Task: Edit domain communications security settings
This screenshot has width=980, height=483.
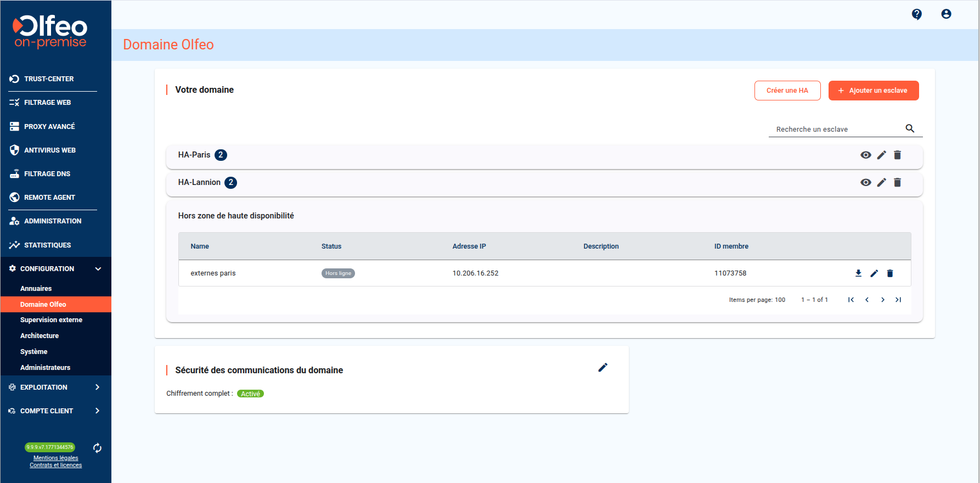Action: pos(602,368)
